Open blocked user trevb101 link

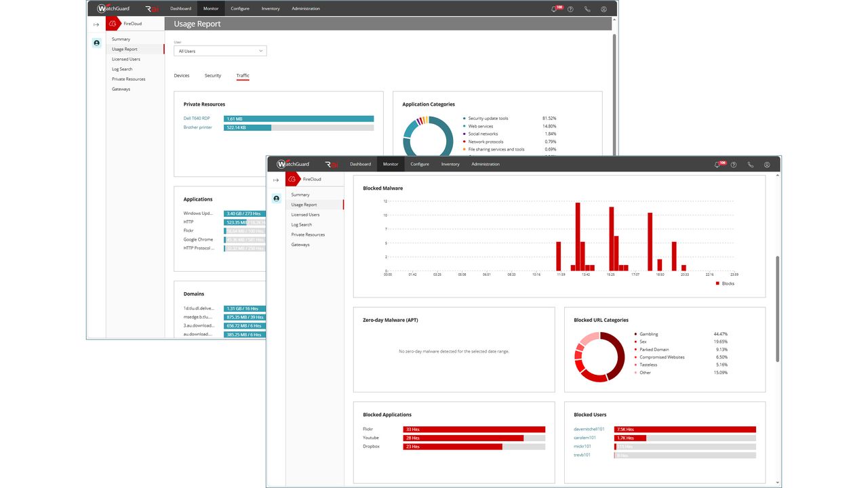click(x=583, y=455)
